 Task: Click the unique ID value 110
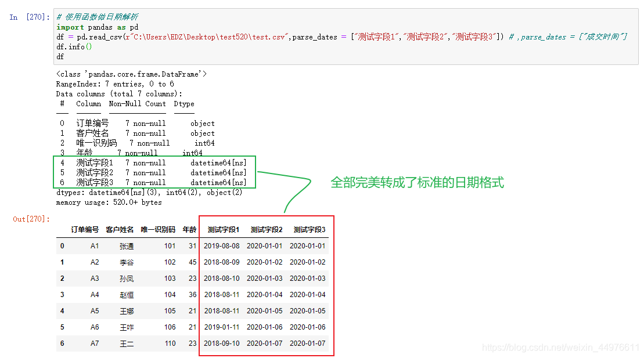(170, 343)
